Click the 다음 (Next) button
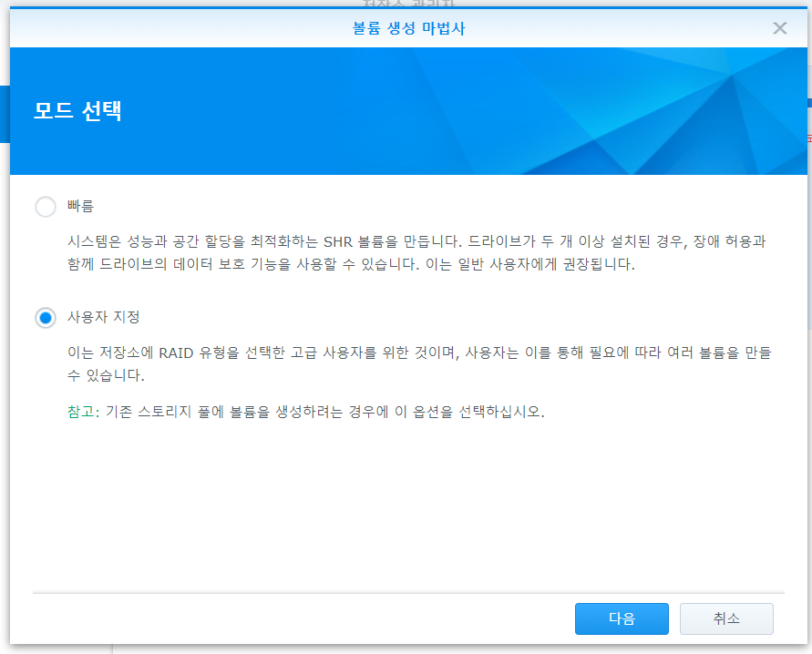 tap(622, 618)
